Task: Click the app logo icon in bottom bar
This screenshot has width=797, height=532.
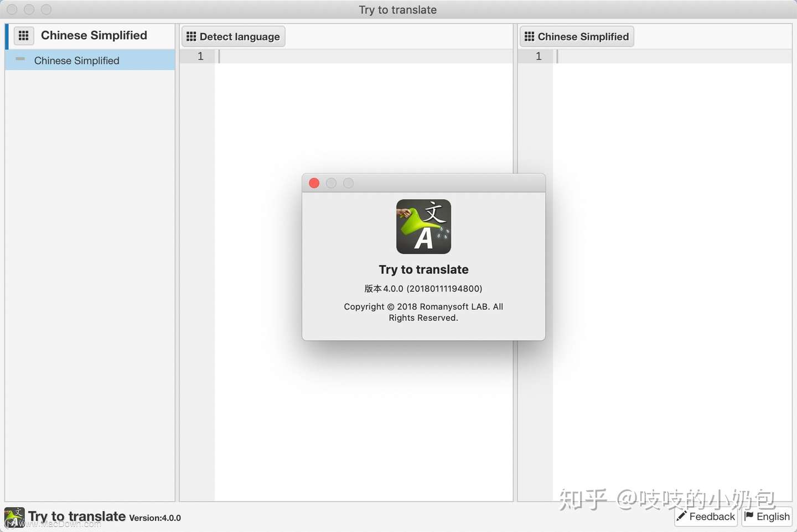Action: (14, 517)
